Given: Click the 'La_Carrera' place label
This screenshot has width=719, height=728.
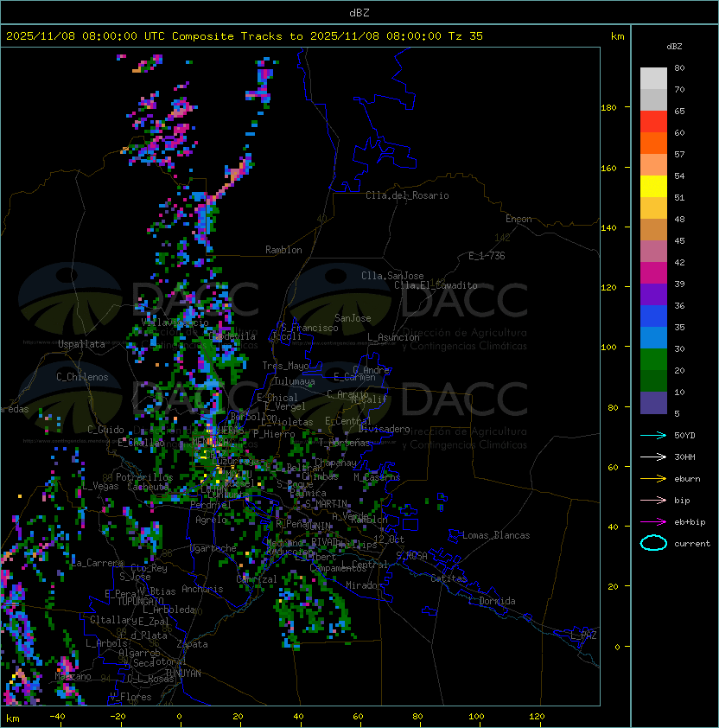Looking at the screenshot, I should pos(98,563).
